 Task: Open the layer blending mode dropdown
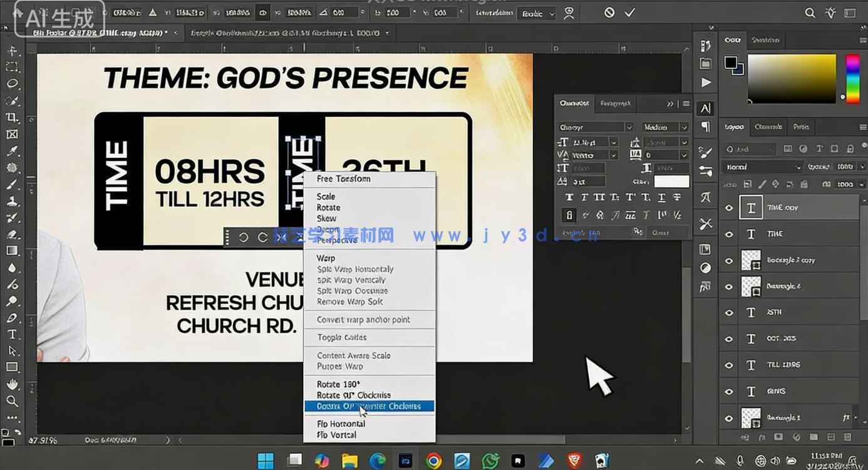(761, 166)
